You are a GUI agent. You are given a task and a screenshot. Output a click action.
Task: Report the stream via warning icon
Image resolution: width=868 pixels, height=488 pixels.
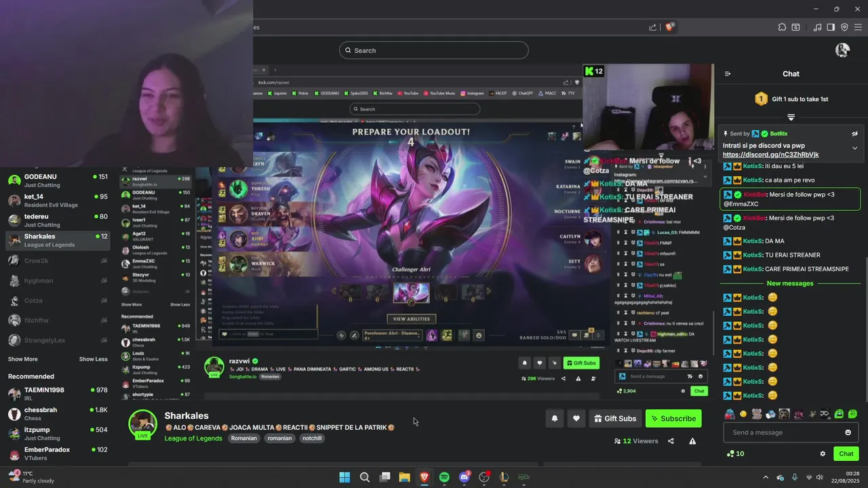coord(692,441)
